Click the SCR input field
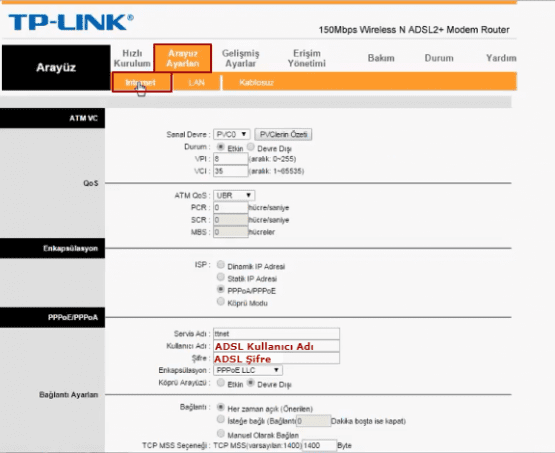 pos(230,220)
